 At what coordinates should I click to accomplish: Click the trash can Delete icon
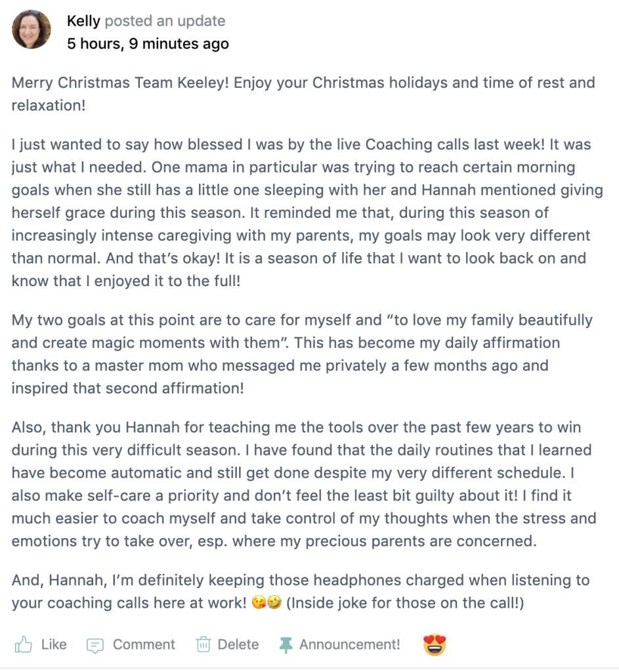point(203,644)
